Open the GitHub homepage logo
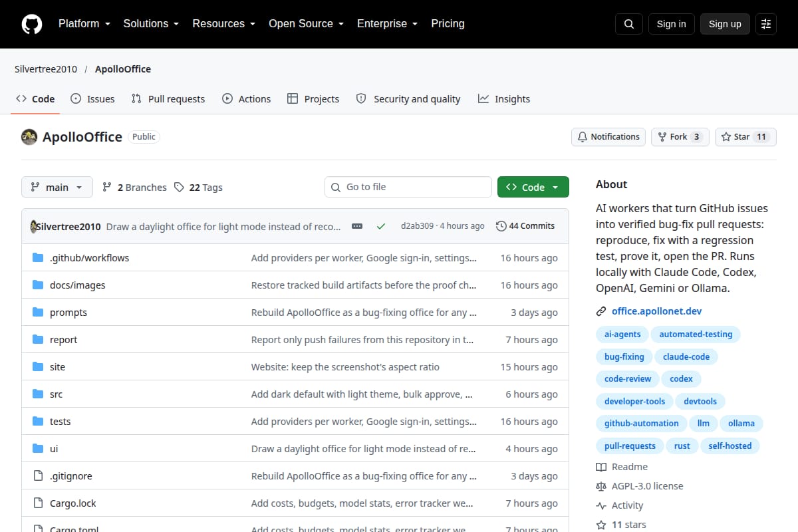The width and height of the screenshot is (798, 532). pyautogui.click(x=32, y=24)
